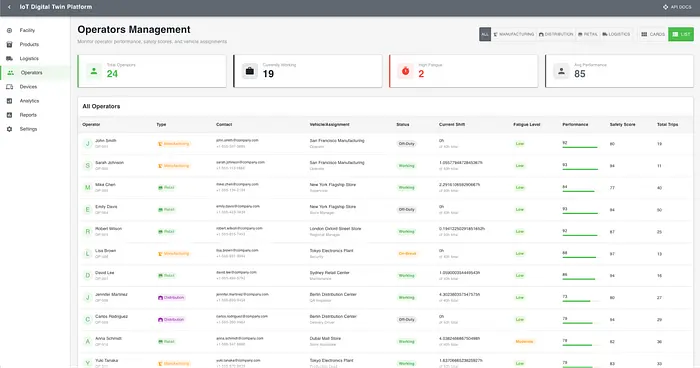Screen dimensions: 700x368
Task: Filter operators by Distribution
Action: click(x=556, y=34)
